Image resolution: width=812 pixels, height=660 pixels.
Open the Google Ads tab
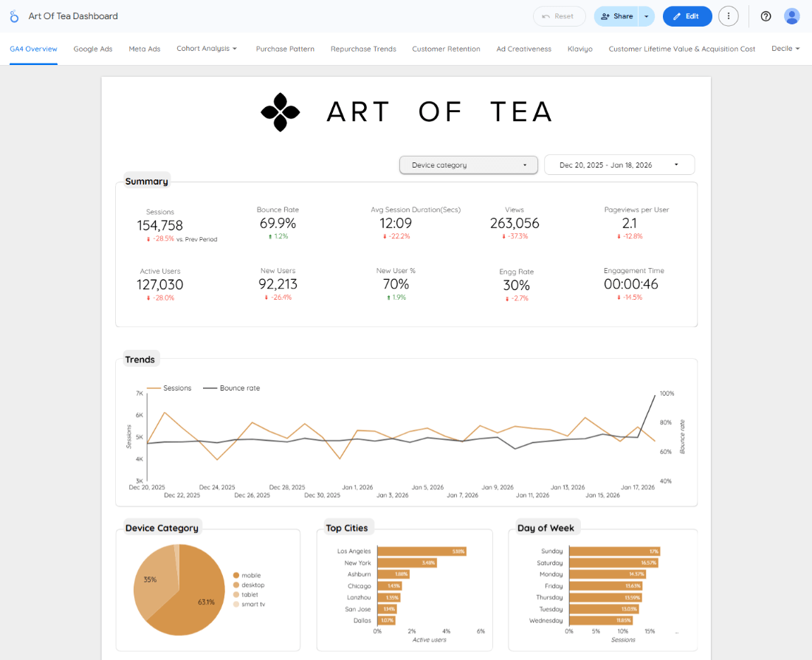click(x=93, y=49)
